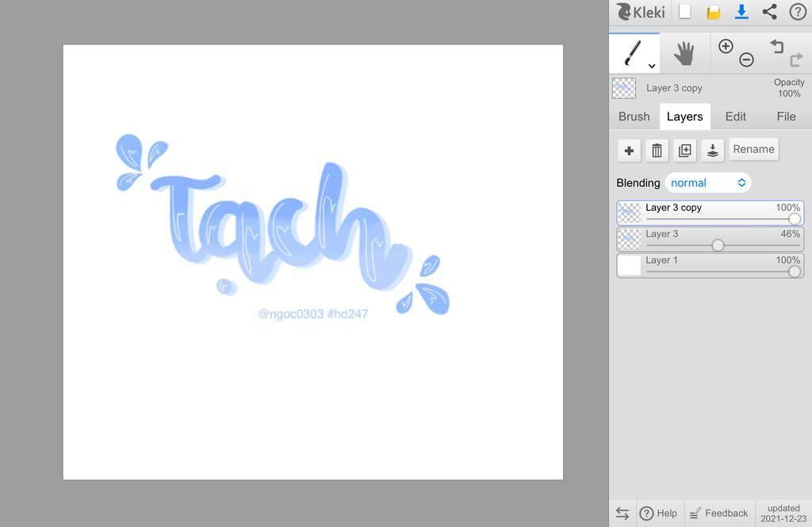Create a new blank image
The width and height of the screenshot is (812, 527).
[x=685, y=12]
